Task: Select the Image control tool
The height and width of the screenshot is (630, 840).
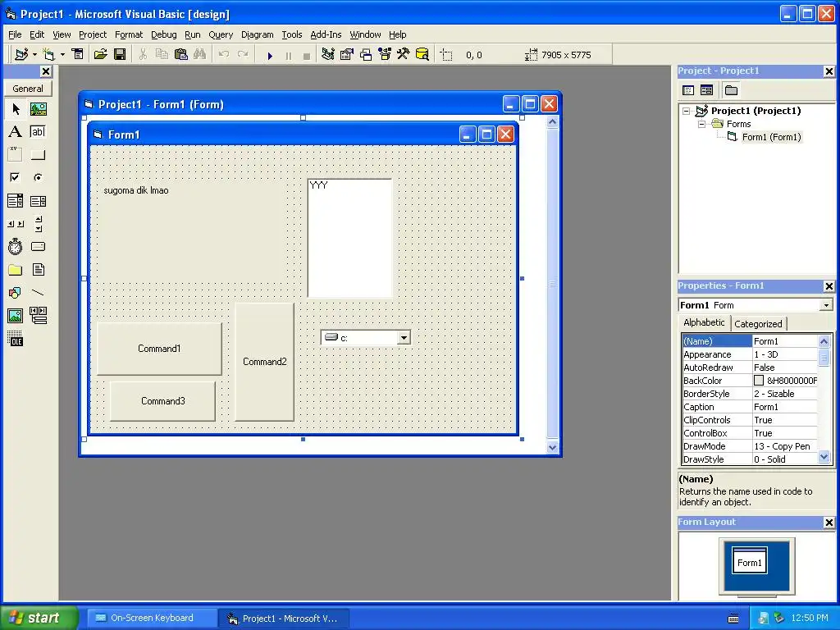Action: 16,316
